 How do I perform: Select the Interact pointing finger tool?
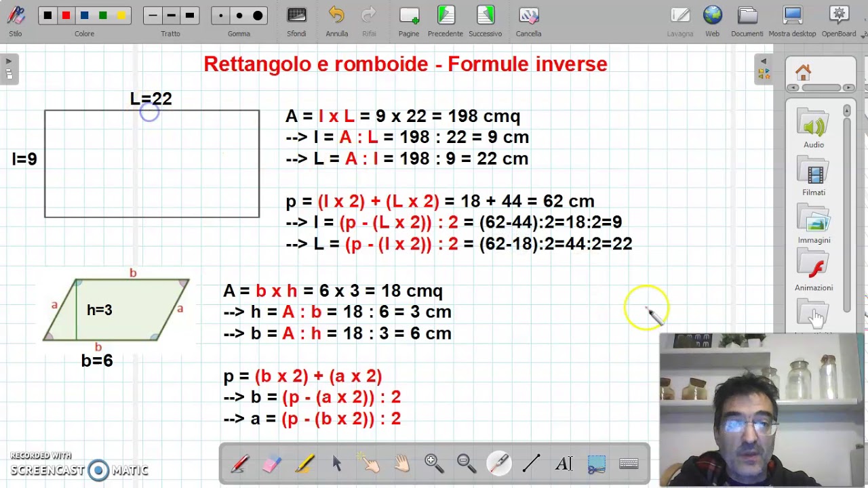tap(370, 464)
